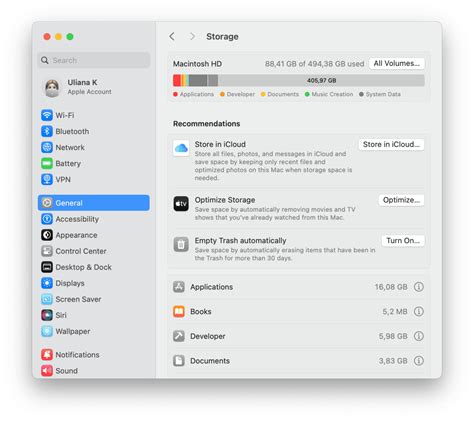Click the Macintosh HD volume name

(x=197, y=64)
